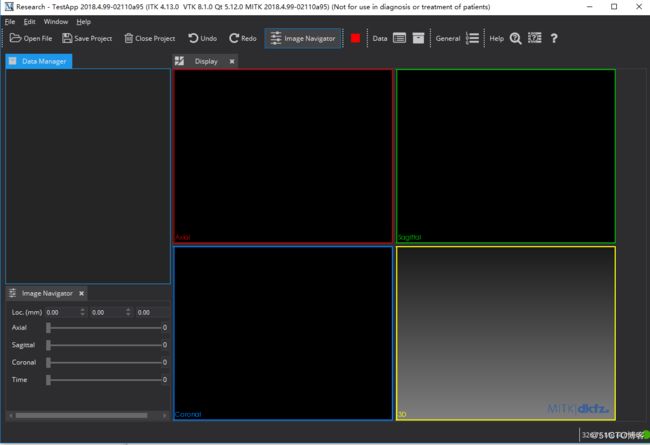
Task: Click Save Project in the toolbar
Action: coord(87,38)
